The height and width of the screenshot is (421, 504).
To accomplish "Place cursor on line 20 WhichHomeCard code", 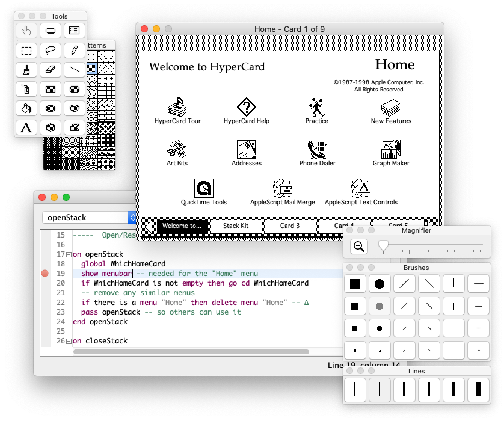I will [x=195, y=283].
